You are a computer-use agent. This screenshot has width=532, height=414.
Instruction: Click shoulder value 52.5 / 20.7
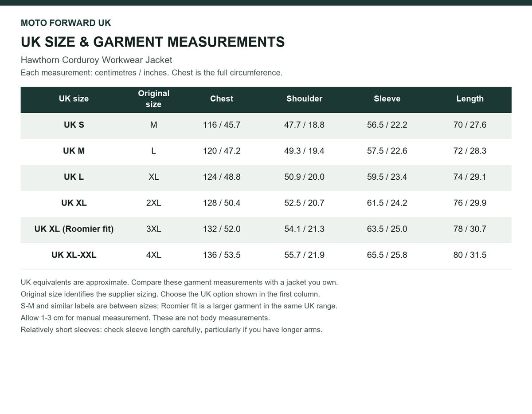click(304, 203)
